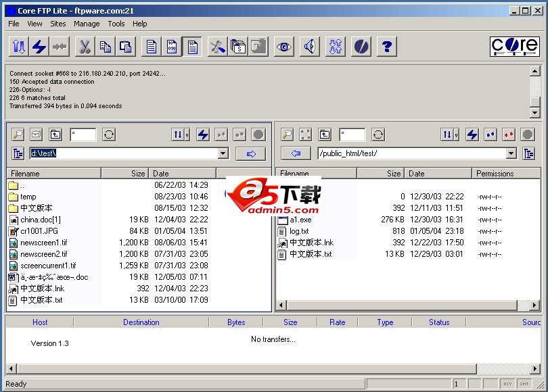548x392 pixels.
Task: Open the local filter mask dropdown
Action: click(83, 134)
